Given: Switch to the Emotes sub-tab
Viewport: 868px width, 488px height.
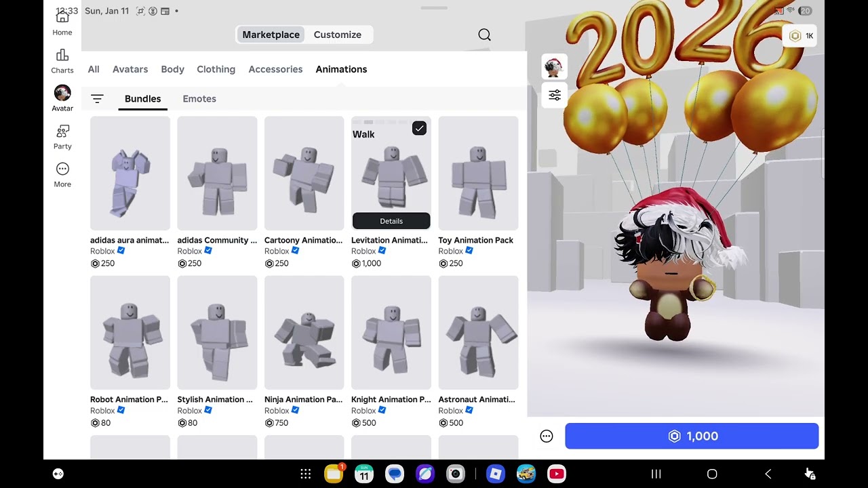Looking at the screenshot, I should coord(199,99).
